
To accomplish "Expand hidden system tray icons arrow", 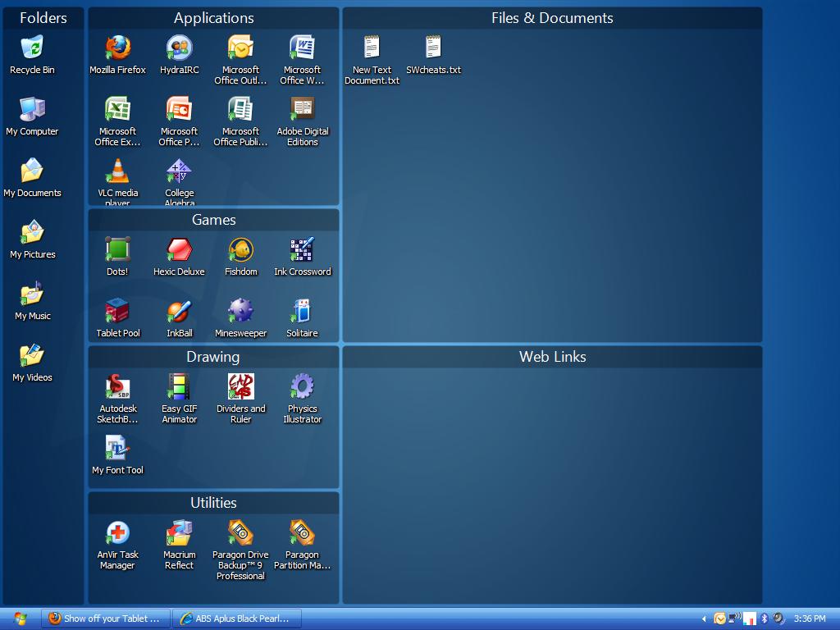I will (704, 619).
